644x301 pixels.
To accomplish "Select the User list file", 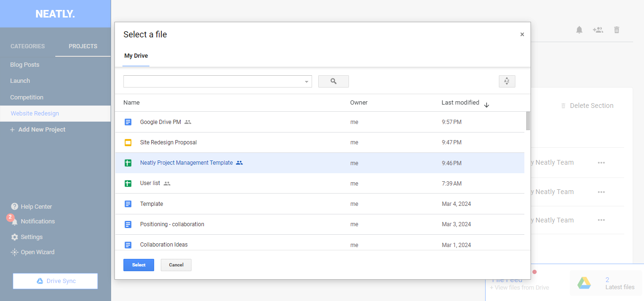I will click(x=320, y=184).
